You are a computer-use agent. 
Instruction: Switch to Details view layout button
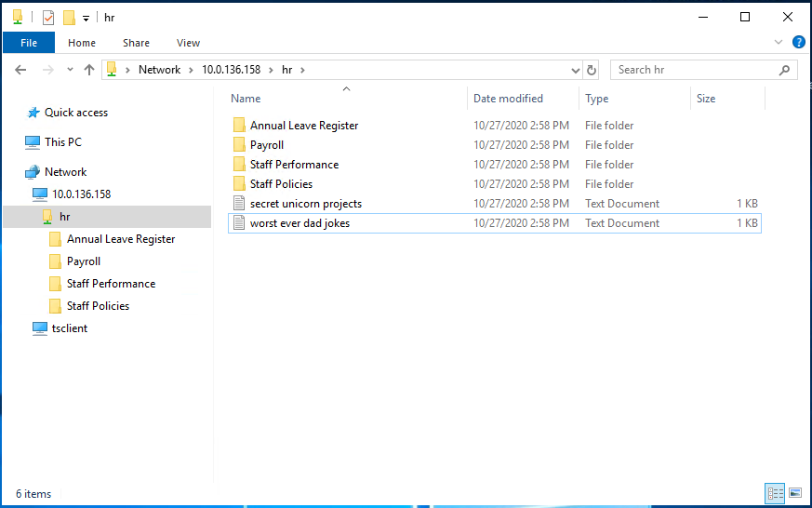775,493
